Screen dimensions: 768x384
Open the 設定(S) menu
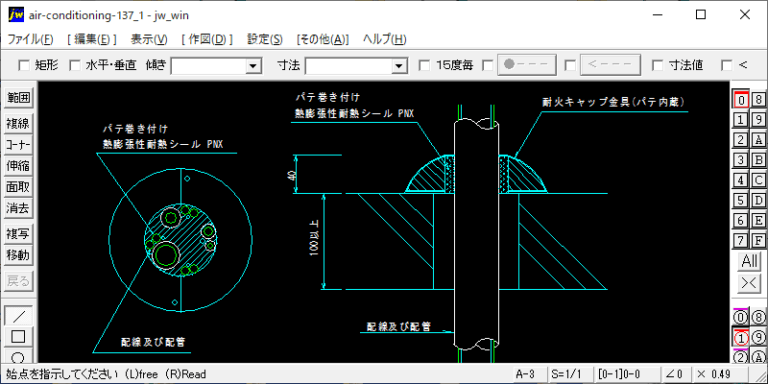coord(264,40)
